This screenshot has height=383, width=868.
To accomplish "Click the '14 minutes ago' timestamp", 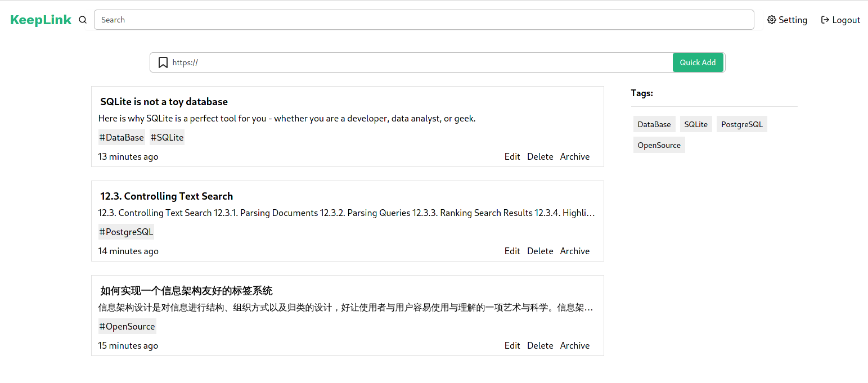I will (128, 251).
